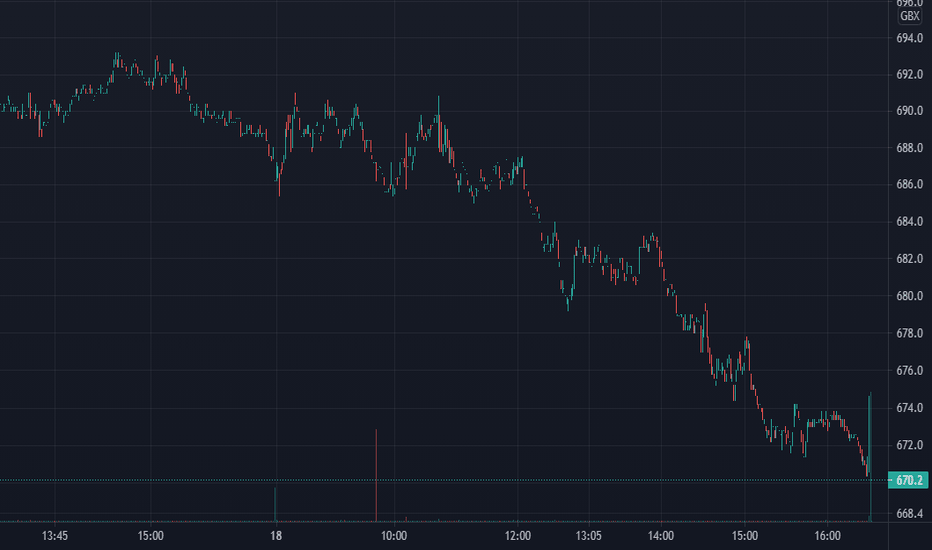932x550 pixels.
Task: Select the 680.0 price scale label
Action: point(909,296)
